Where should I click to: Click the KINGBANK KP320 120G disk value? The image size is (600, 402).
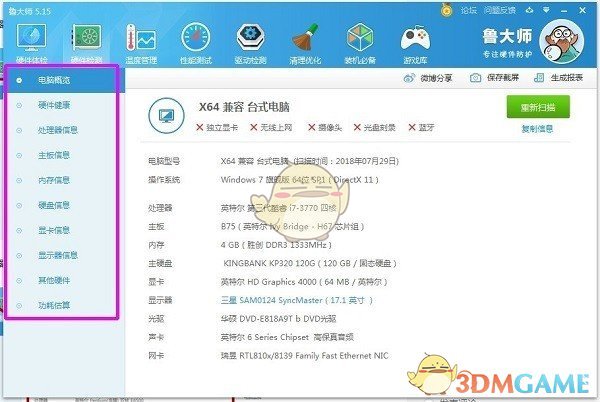(x=310, y=263)
